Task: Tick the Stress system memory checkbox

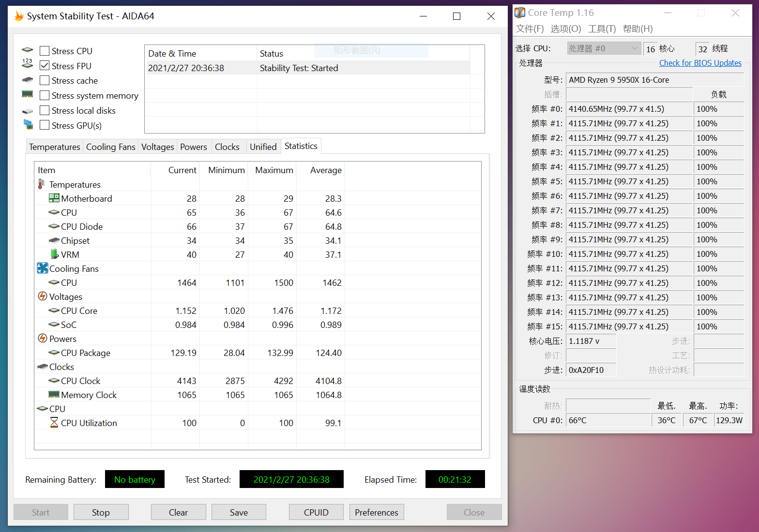Action: 45,95
